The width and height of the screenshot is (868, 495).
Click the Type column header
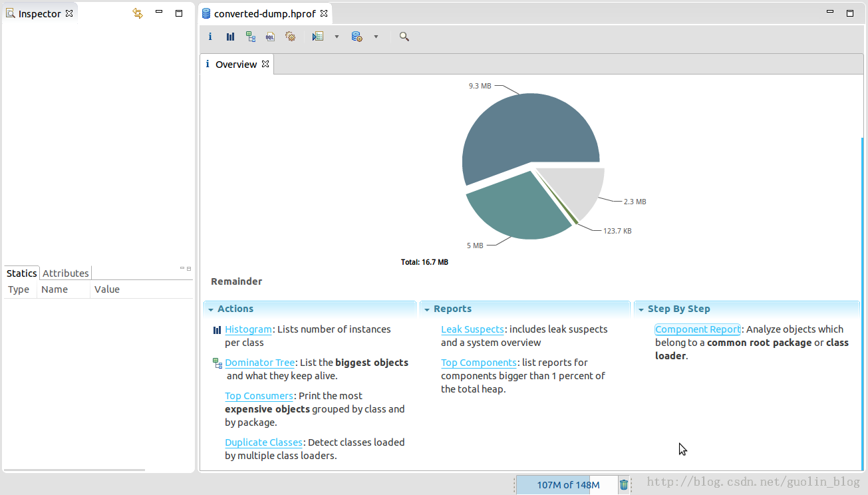pyautogui.click(x=20, y=289)
